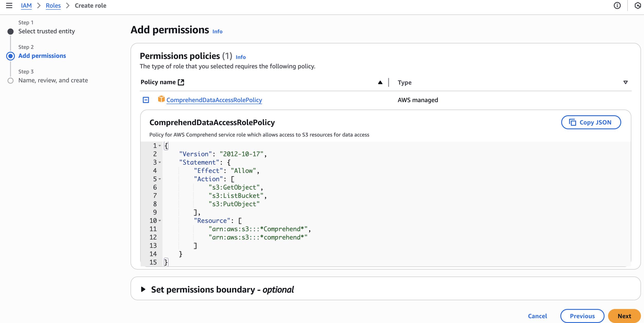Viewport: 644px width, 323px height.
Task: Expand Set permissions boundary section
Action: (x=143, y=289)
